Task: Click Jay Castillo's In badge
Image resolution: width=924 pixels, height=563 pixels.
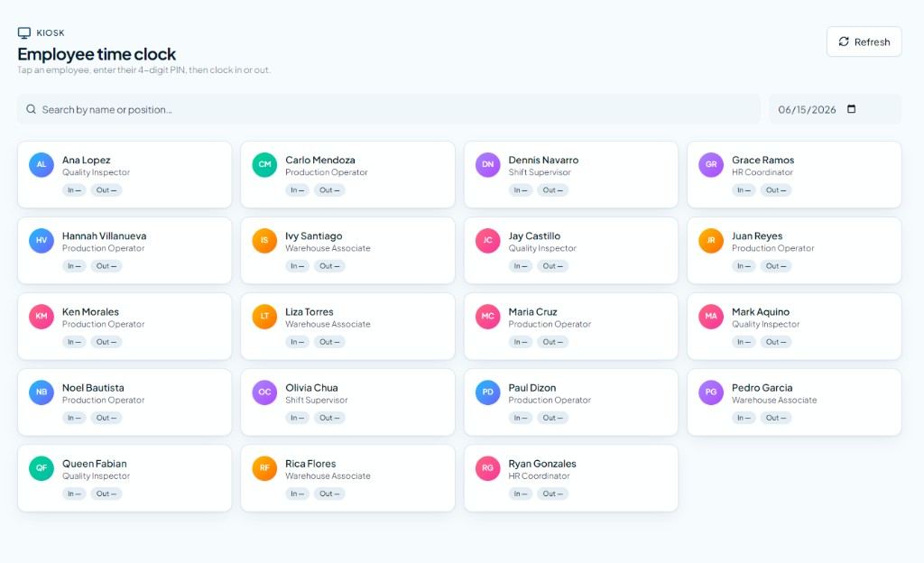Action: [521, 266]
